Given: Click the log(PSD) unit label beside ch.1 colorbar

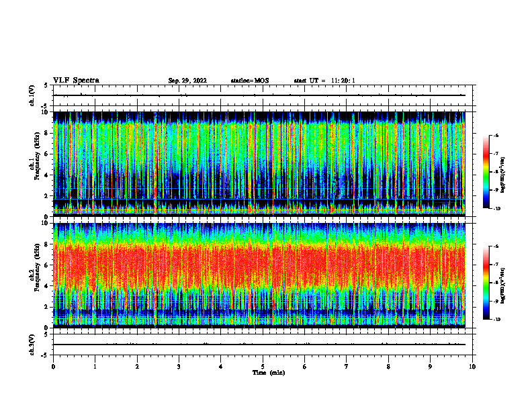Looking at the screenshot, I should tap(504, 175).
